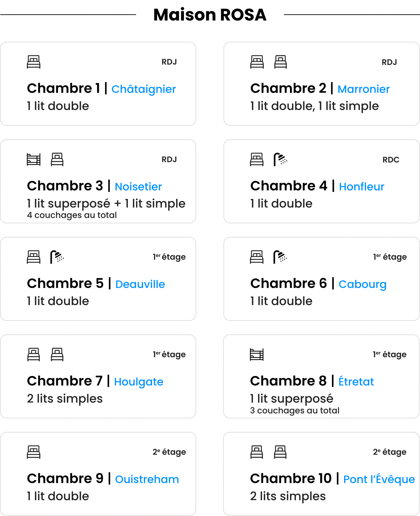Image resolution: width=420 pixels, height=516 pixels.
Task: Click the bed icon in Chambre 1 card
Action: [33, 62]
